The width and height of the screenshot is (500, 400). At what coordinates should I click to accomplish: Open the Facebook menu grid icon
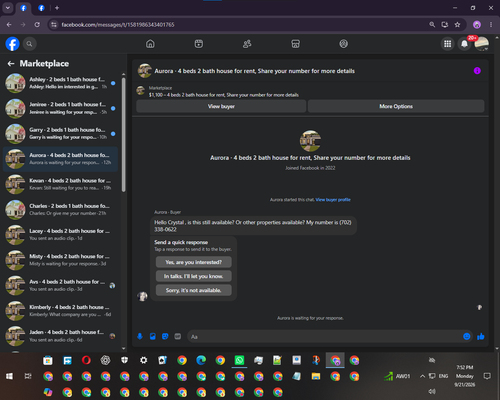click(x=448, y=44)
